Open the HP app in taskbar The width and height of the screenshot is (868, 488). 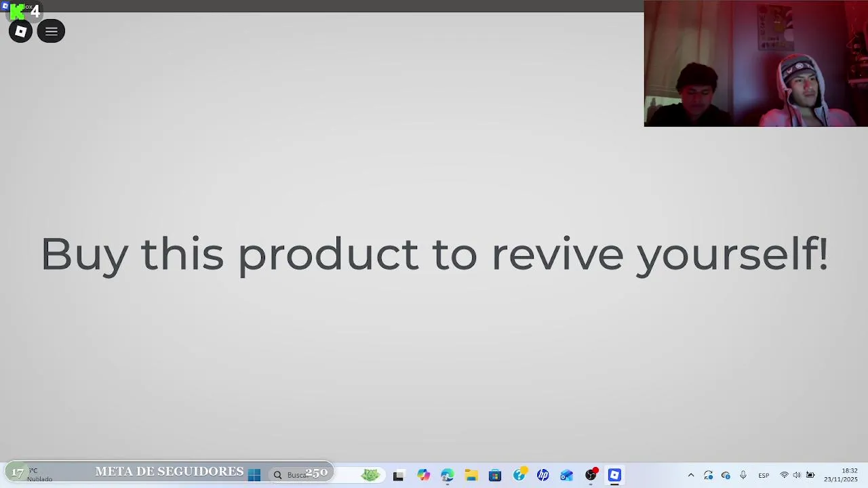tap(543, 475)
